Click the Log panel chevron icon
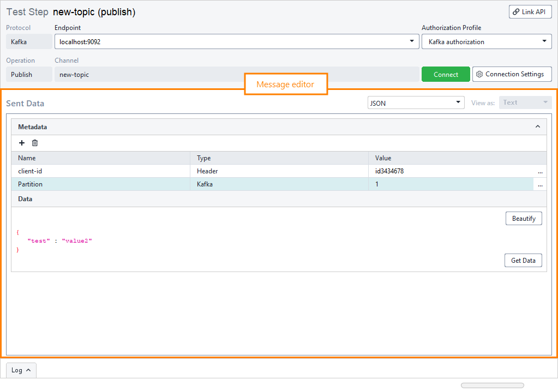Image resolution: width=558 pixels, height=392 pixels. (27, 370)
